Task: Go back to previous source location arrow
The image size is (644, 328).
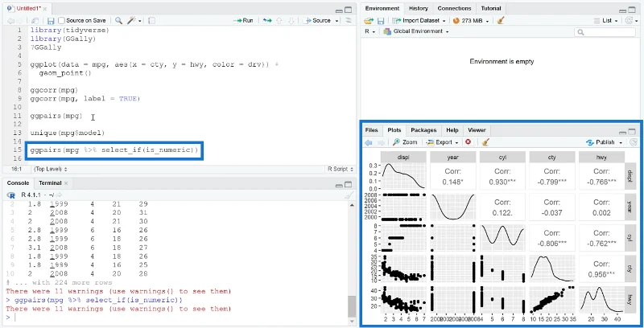Action: pos(10,21)
